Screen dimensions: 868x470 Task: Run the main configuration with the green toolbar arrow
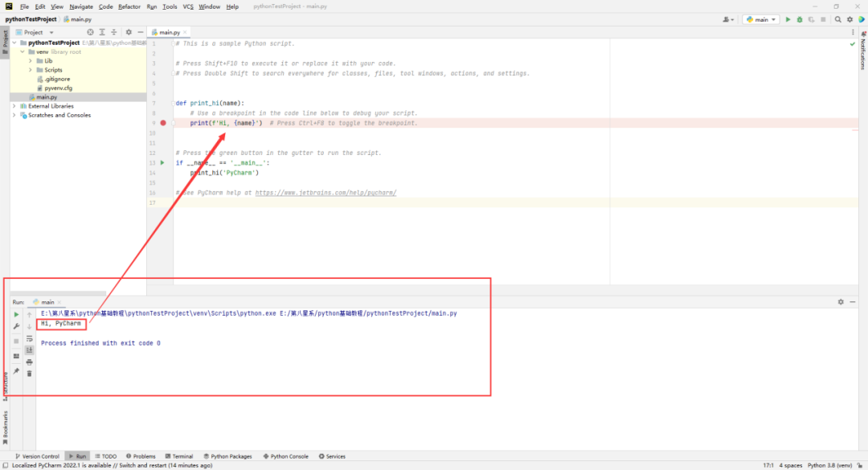tap(788, 19)
